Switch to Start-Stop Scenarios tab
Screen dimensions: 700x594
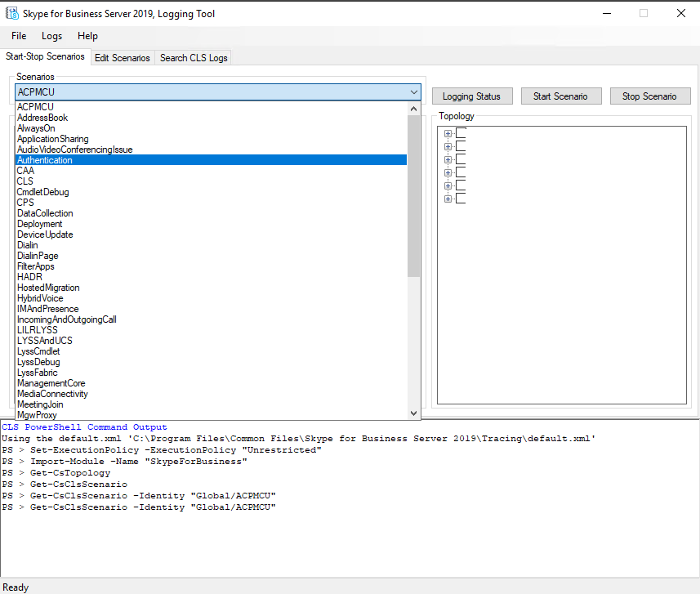tap(45, 56)
